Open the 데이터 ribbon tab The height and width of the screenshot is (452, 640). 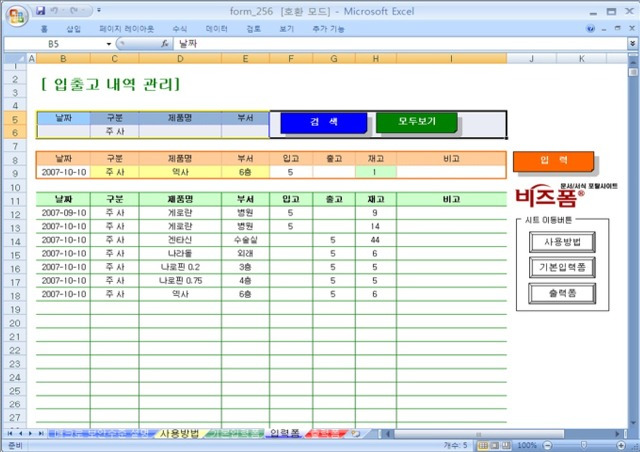click(217, 29)
